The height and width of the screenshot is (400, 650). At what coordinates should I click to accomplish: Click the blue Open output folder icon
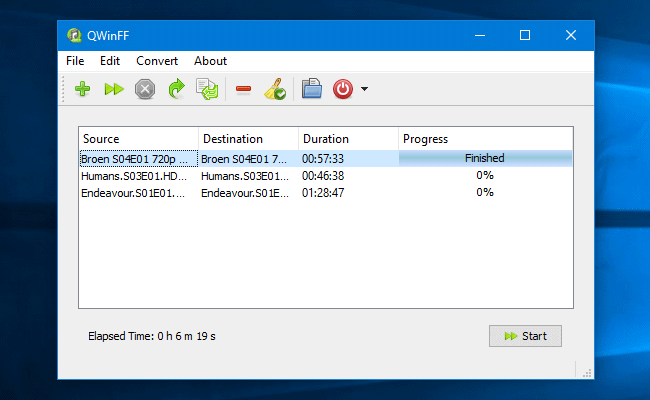[312, 88]
